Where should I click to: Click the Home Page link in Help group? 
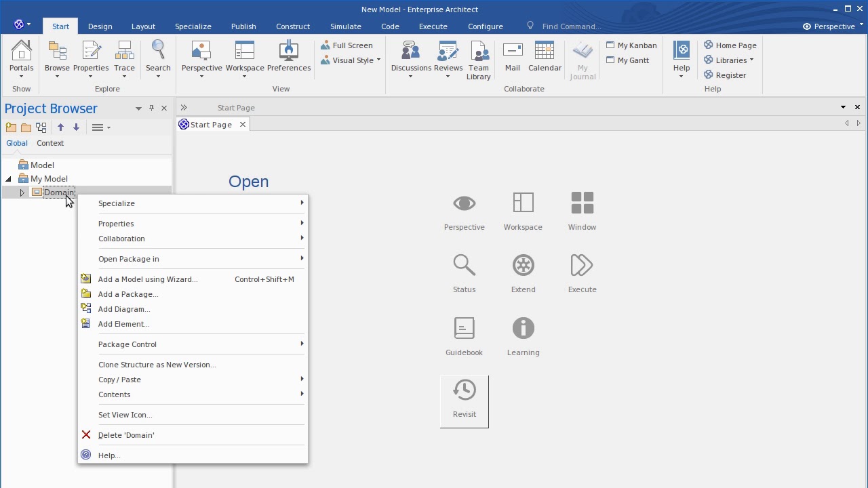(730, 45)
